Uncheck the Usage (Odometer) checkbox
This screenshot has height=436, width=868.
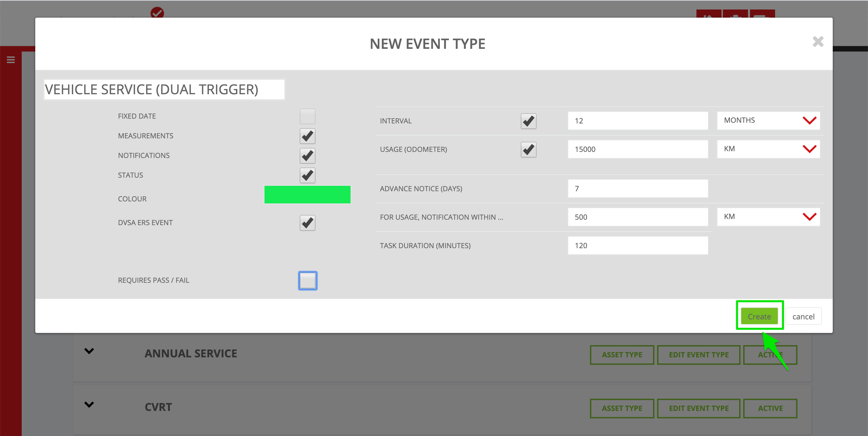[x=529, y=150]
